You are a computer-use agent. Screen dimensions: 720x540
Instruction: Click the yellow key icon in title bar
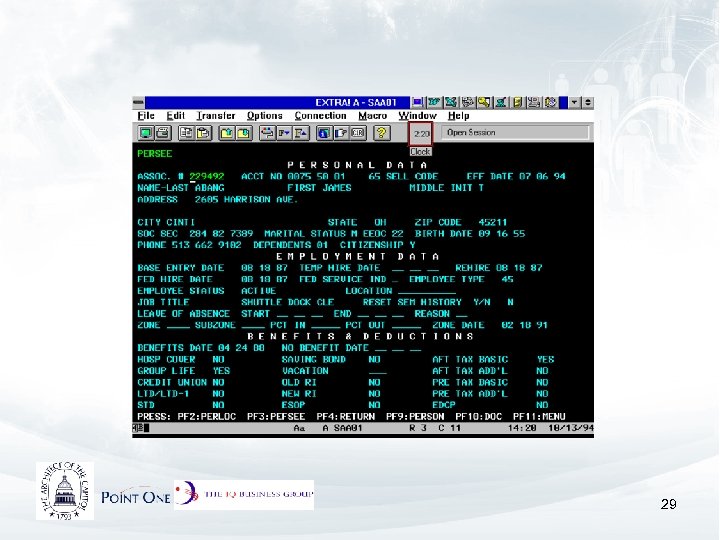[484, 102]
